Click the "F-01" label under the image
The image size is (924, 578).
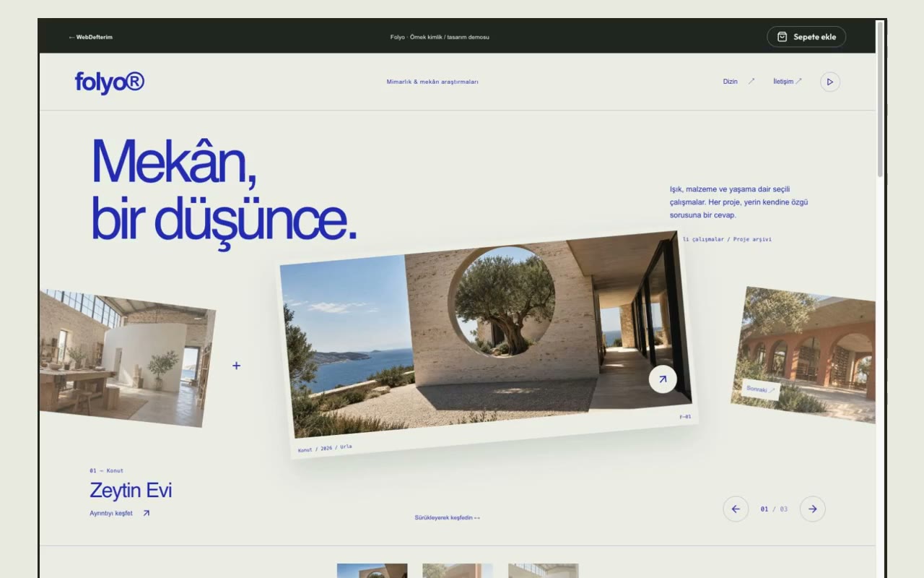(x=685, y=417)
